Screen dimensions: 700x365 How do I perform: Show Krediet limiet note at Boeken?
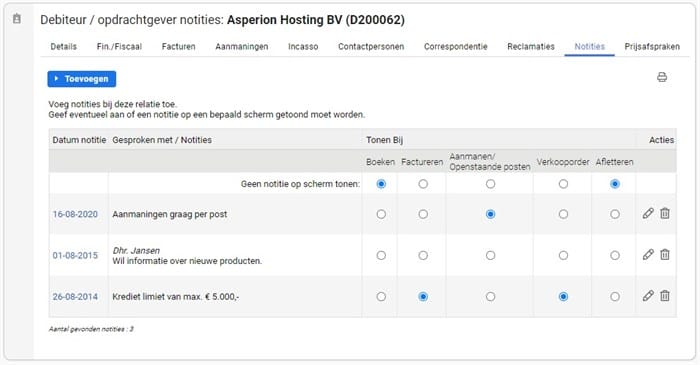(381, 296)
